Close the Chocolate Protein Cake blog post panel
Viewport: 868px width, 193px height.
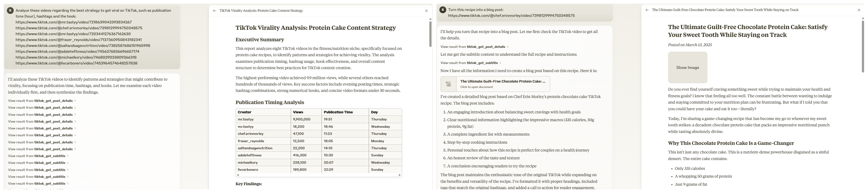point(859,10)
